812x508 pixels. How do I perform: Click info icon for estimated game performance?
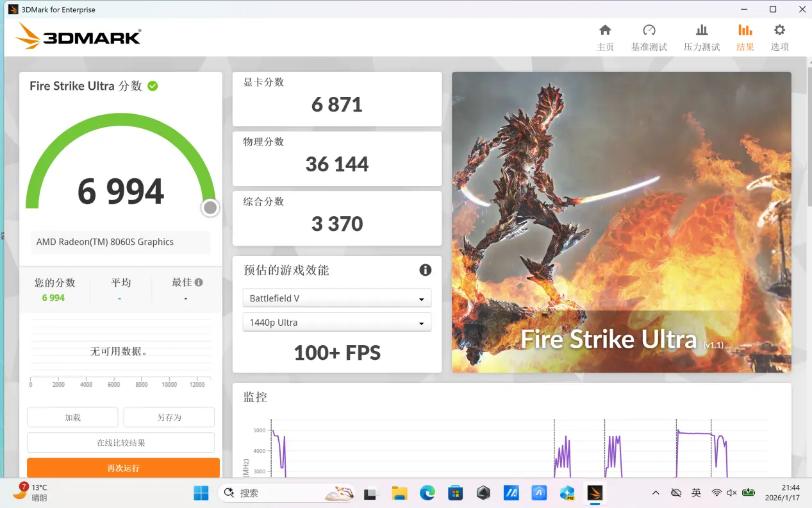point(425,270)
